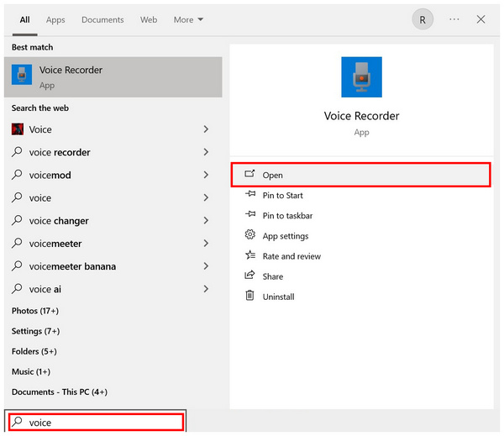Choose Pin to taskbar
Image resolution: width=504 pixels, height=436 pixels.
(x=287, y=216)
